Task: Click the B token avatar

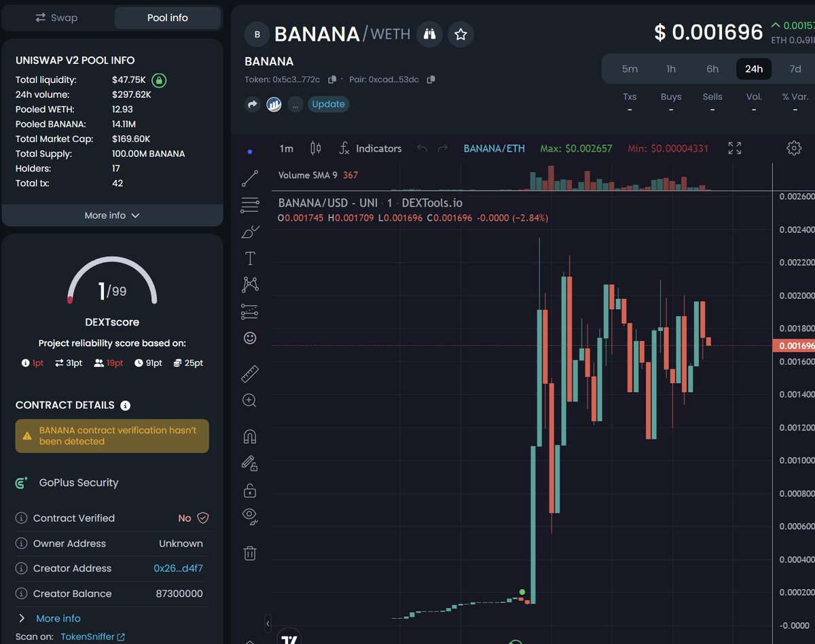Action: pyautogui.click(x=257, y=34)
